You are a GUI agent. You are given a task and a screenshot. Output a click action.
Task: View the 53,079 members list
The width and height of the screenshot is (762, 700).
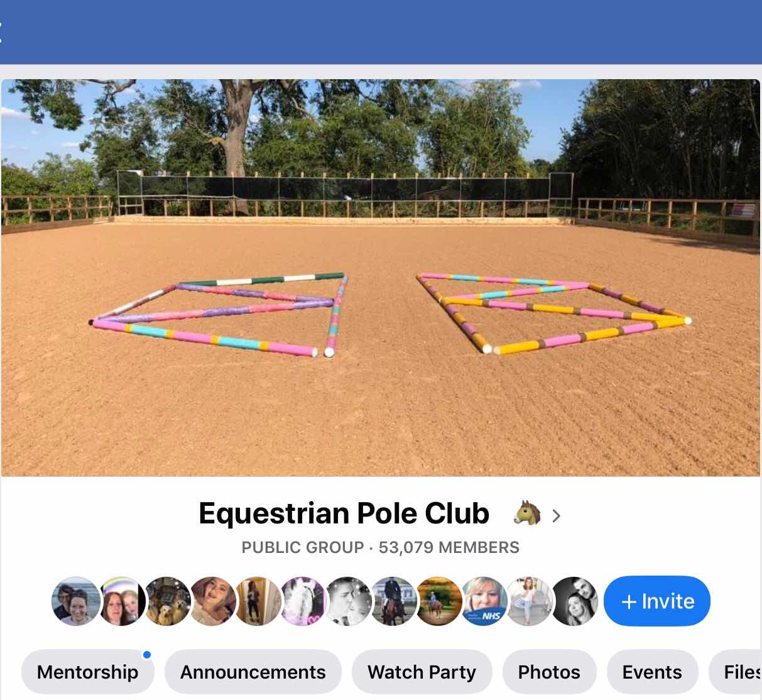point(449,547)
